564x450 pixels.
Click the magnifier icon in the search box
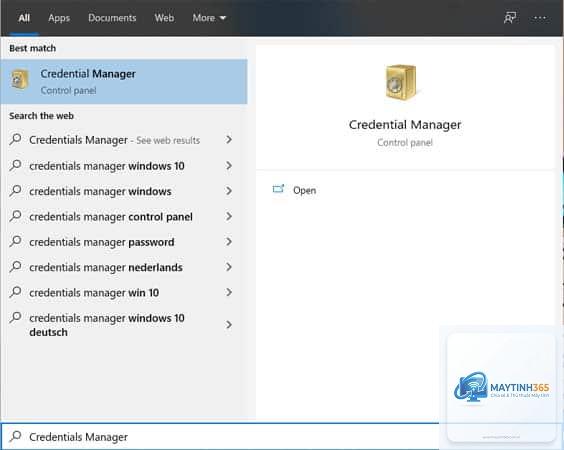[x=15, y=436]
